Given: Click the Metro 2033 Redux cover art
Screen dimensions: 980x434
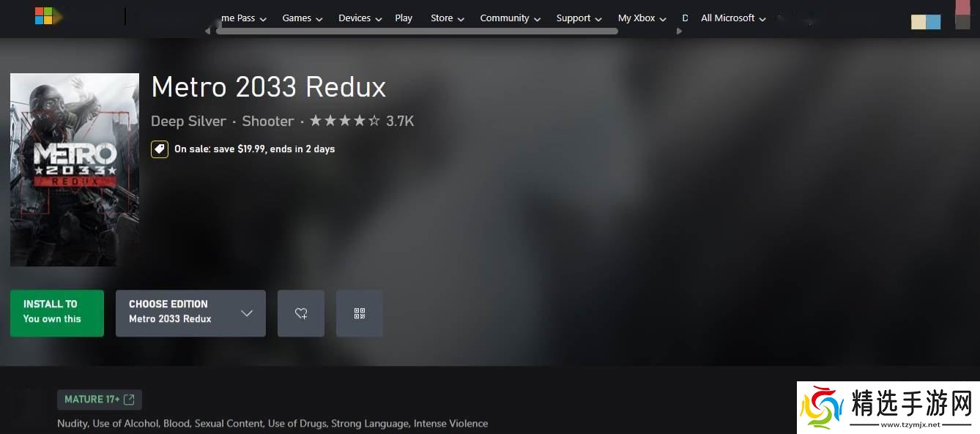Looking at the screenshot, I should tap(75, 170).
